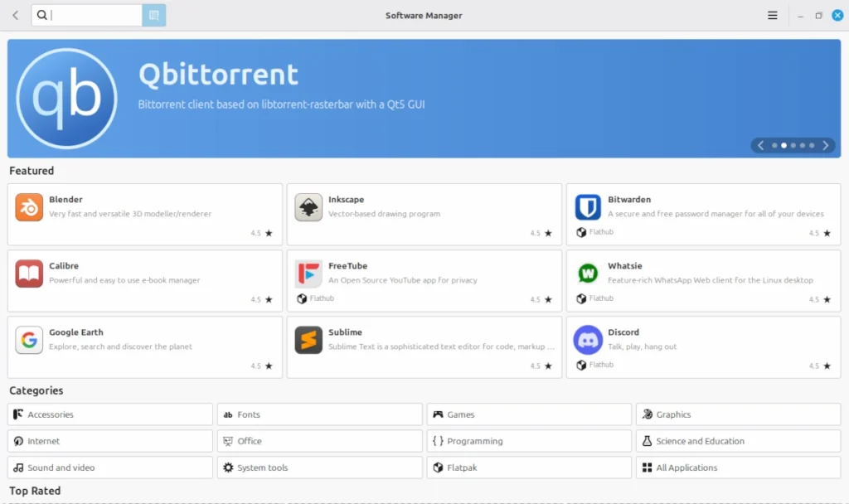Open the Sublime app icon

point(308,340)
